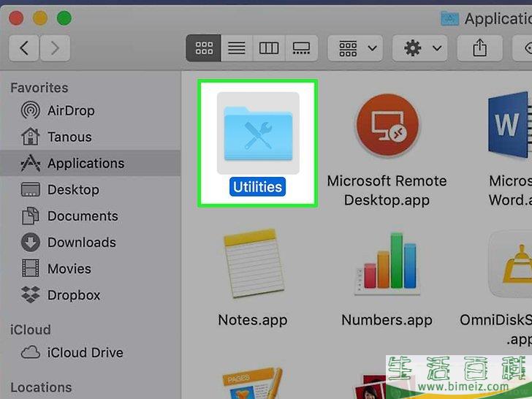This screenshot has width=532, height=399.
Task: Switch to gallery view
Action: [x=301, y=48]
